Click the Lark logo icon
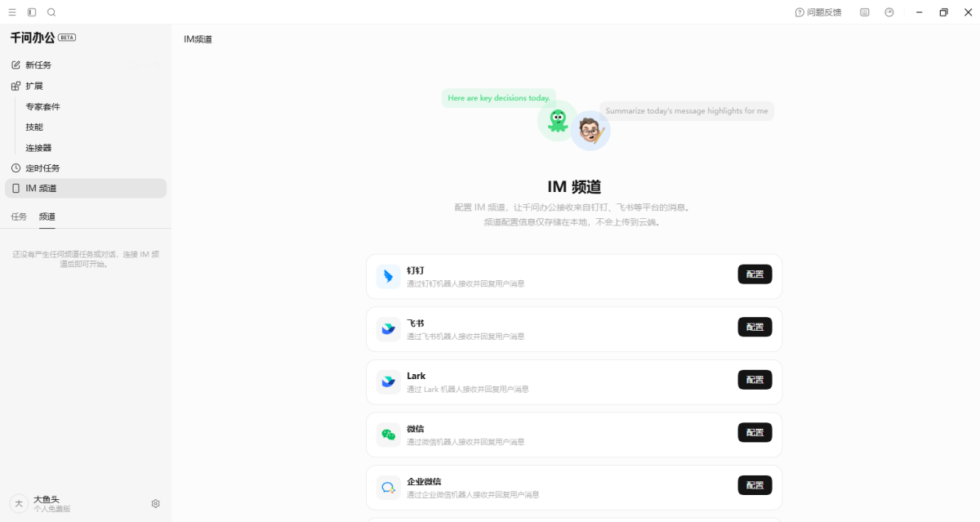Viewport: 980px width, 522px height. click(388, 381)
